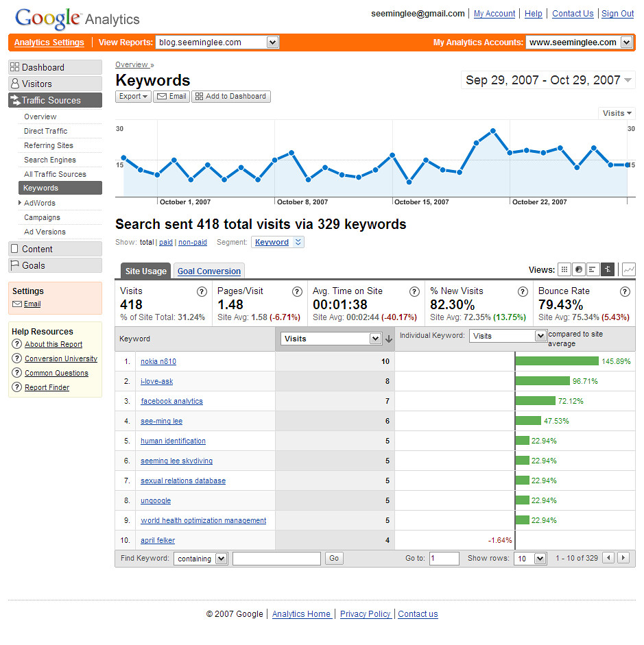Go to the next page of keywords
The width and height of the screenshot is (644, 645).
623,558
